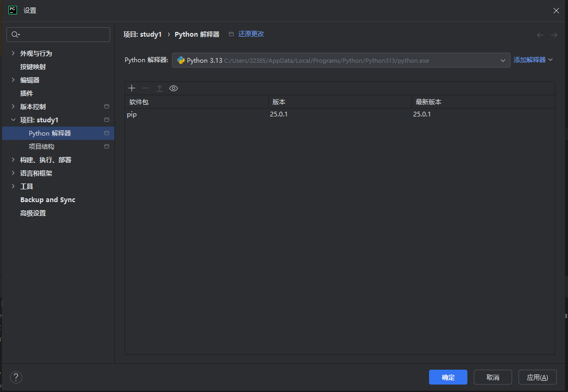Open the 高级设置 settings page
The width and height of the screenshot is (568, 392).
[x=33, y=213]
